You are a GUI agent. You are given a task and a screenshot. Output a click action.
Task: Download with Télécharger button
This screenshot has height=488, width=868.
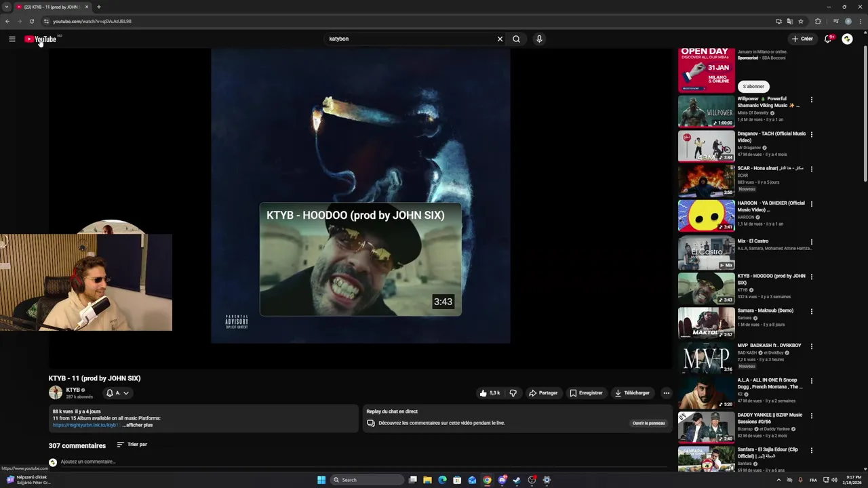coord(632,393)
